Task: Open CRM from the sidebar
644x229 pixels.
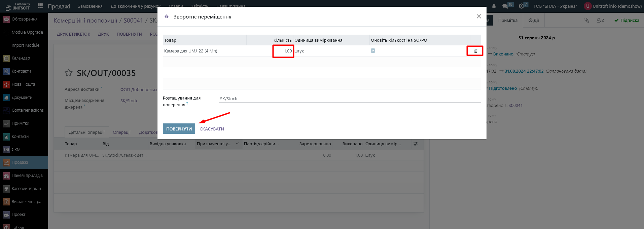Action: 16,149
